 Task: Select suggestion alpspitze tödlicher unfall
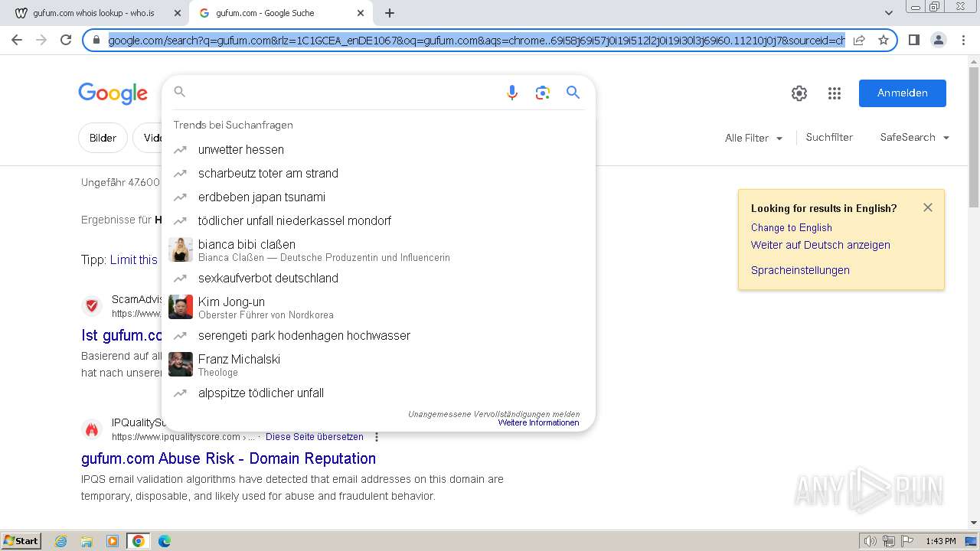[x=378, y=393]
